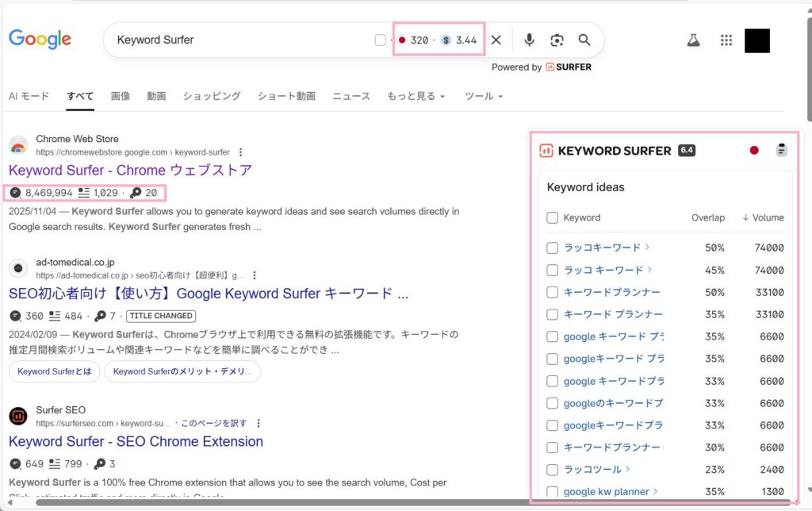The height and width of the screenshot is (511, 812).
Task: Toggle the Keyword Surfer panel switch icon
Action: (781, 150)
